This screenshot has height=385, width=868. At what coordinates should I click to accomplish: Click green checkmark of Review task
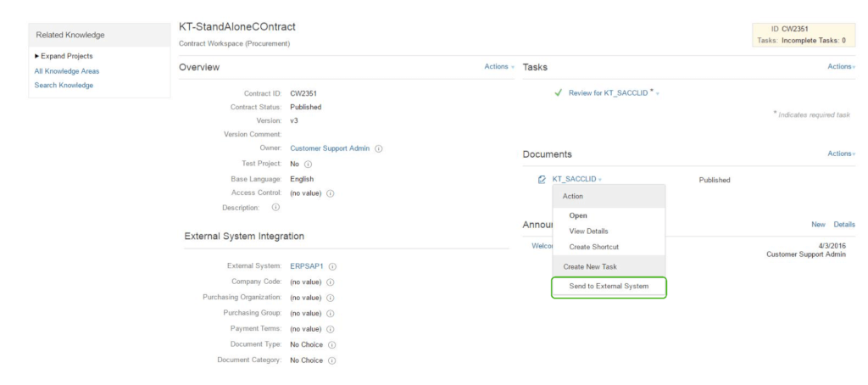coord(559,93)
